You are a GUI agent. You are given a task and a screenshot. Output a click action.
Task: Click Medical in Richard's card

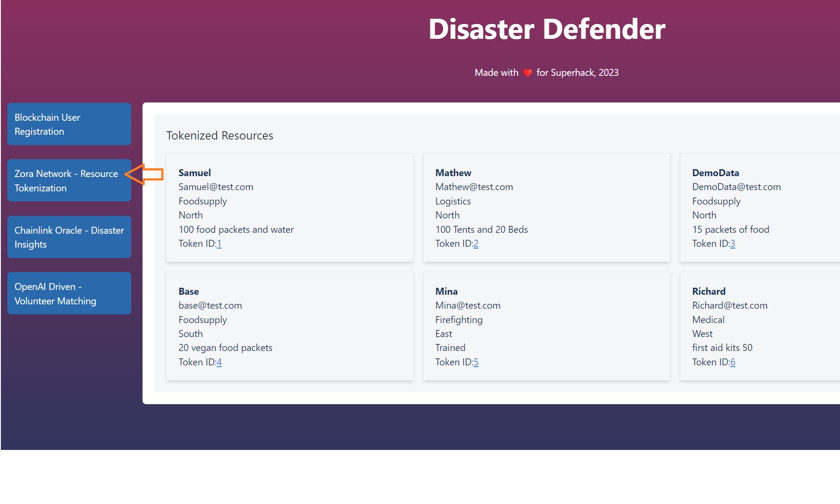coord(708,320)
